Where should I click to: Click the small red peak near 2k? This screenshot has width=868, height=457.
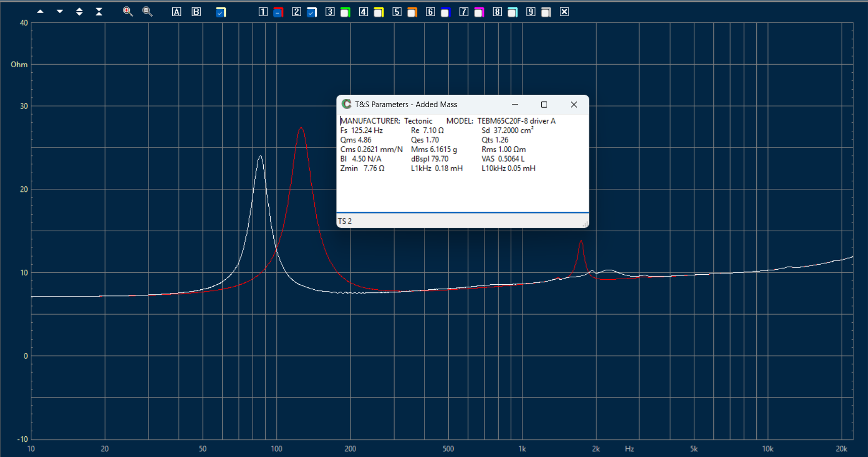(x=581, y=241)
